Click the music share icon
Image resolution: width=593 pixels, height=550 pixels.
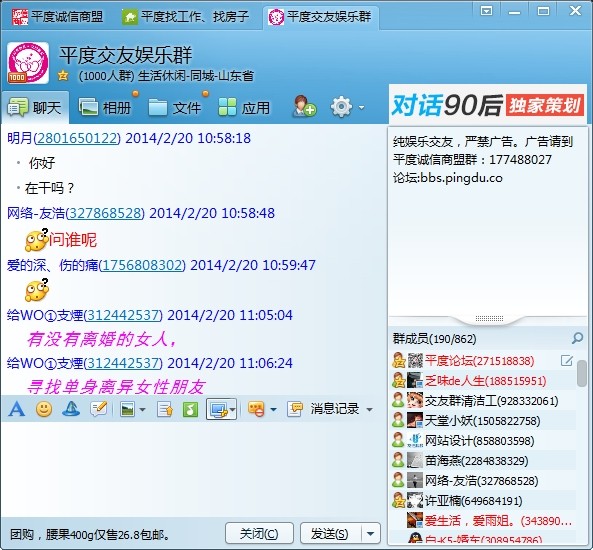190,409
